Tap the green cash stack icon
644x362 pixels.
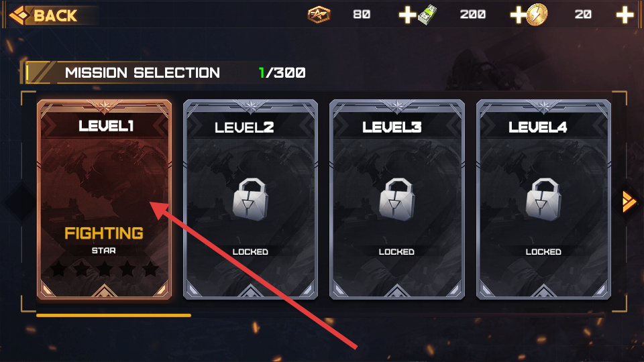(x=427, y=15)
